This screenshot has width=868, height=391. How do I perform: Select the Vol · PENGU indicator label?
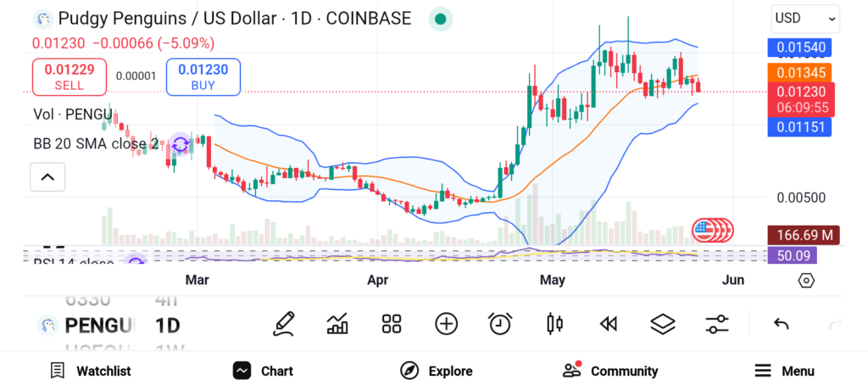[73, 115]
